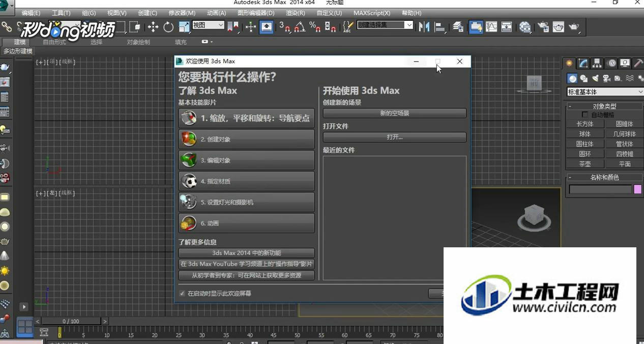Viewport: 644px width, 344px height.
Task: Open the Manage Layers icon
Action: (458, 27)
